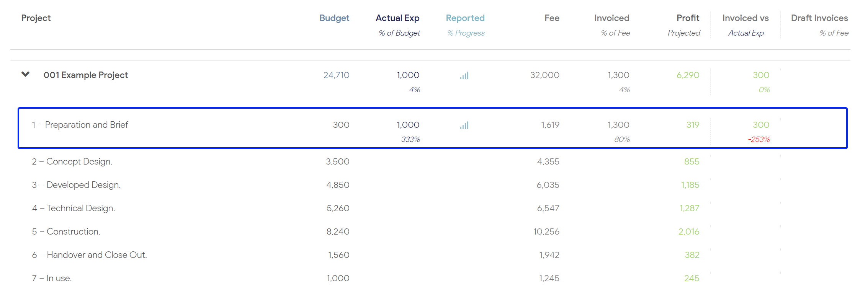Image resolution: width=868 pixels, height=295 pixels.
Task: Select the '1 – Preparation and Brief' stage
Action: click(x=80, y=125)
